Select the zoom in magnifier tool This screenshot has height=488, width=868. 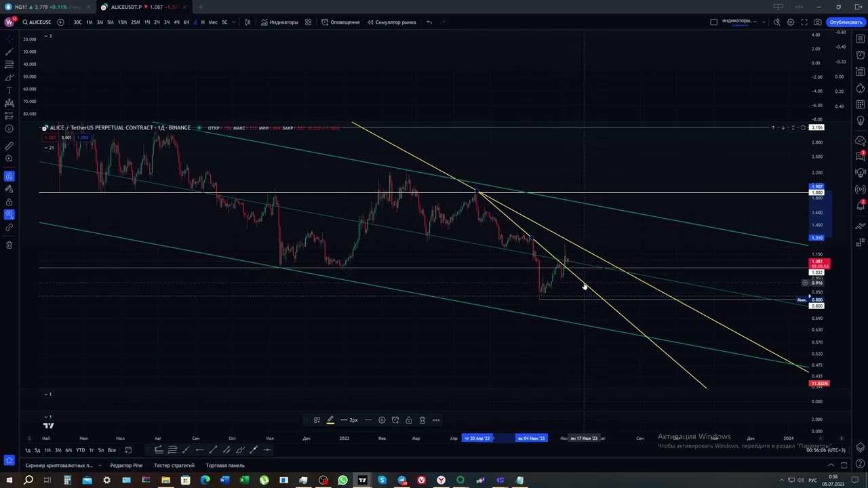click(x=9, y=159)
